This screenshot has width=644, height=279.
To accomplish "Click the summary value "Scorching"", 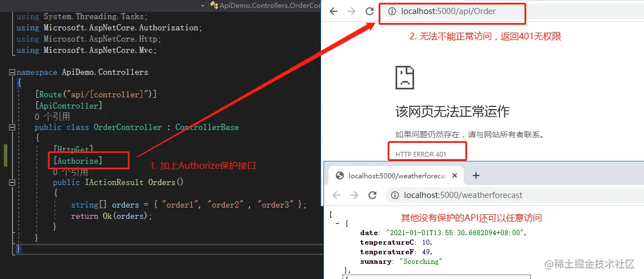I will [x=420, y=262].
